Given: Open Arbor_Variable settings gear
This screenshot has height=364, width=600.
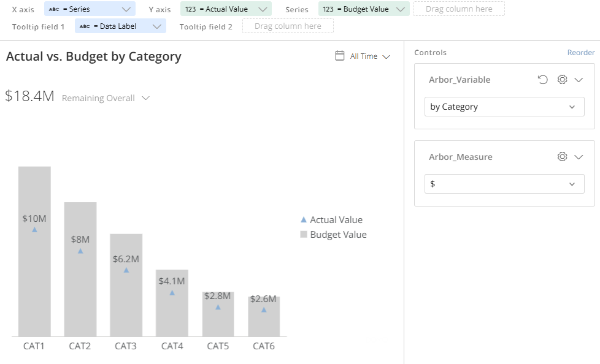Looking at the screenshot, I should [x=562, y=80].
